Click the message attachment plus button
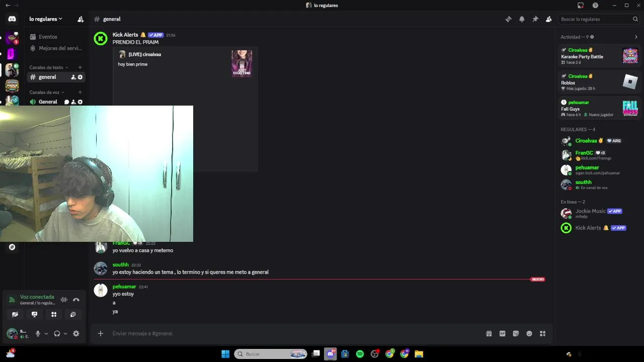Image resolution: width=644 pixels, height=362 pixels. pyautogui.click(x=101, y=333)
